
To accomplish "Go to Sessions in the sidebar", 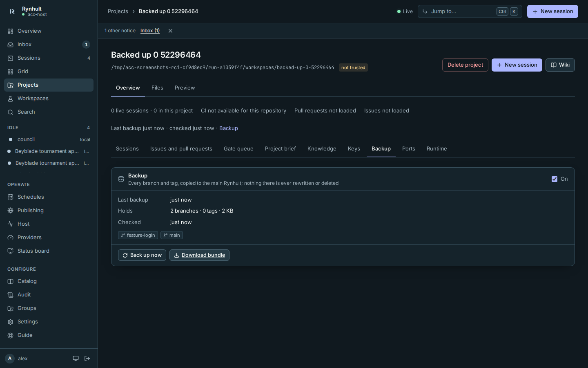I will coord(49,58).
